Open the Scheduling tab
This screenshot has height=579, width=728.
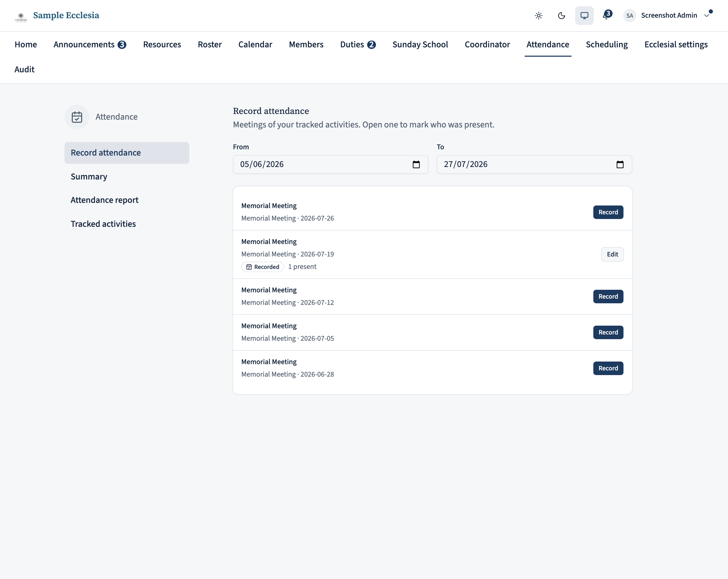point(607,44)
